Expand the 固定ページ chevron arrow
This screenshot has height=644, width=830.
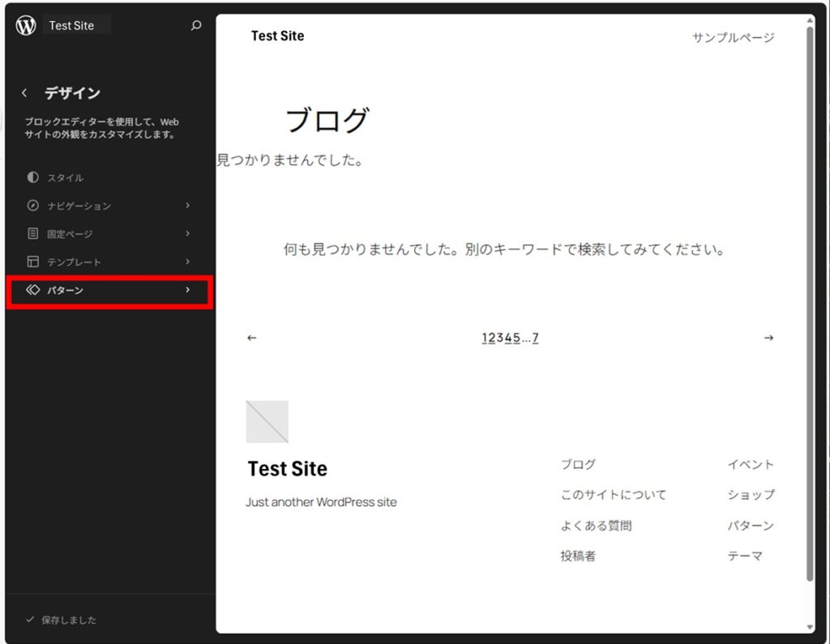tap(187, 234)
